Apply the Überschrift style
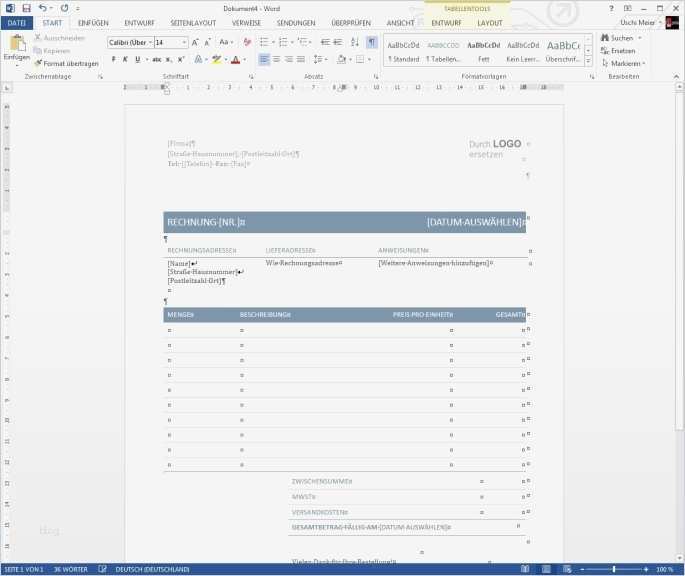The image size is (685, 576). pos(563,52)
